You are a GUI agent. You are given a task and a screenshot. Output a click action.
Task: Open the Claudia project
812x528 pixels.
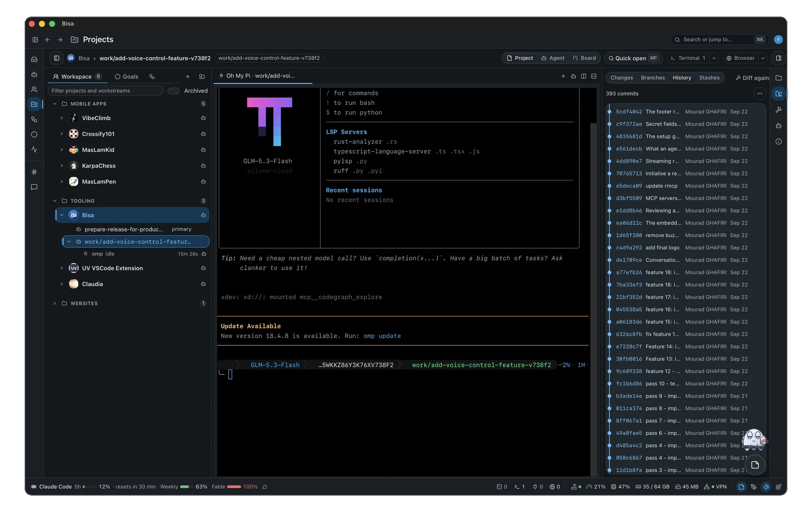pos(133,284)
